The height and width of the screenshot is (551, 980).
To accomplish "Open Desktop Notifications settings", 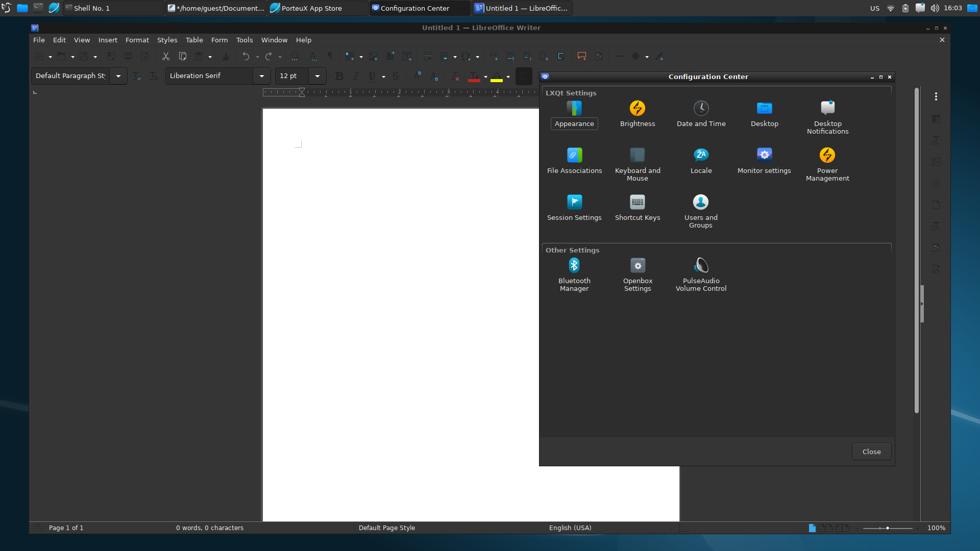I will point(827,118).
